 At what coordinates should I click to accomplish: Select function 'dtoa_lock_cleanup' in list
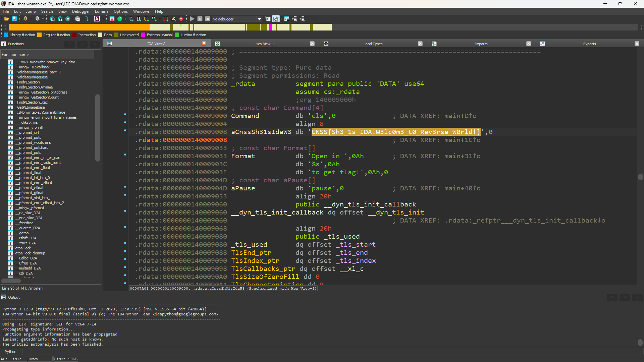(x=30, y=253)
